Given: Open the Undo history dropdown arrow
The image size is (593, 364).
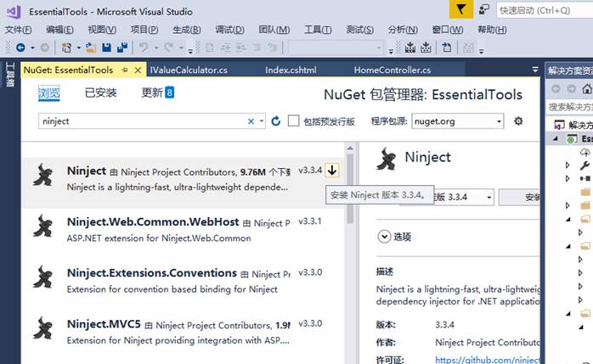Looking at the screenshot, I should (x=155, y=48).
